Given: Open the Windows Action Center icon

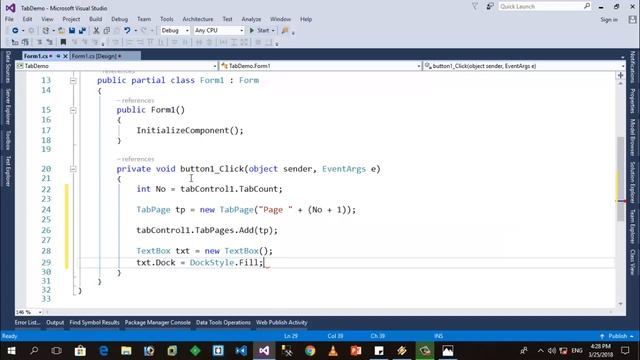Looking at the screenshot, I should (625, 351).
